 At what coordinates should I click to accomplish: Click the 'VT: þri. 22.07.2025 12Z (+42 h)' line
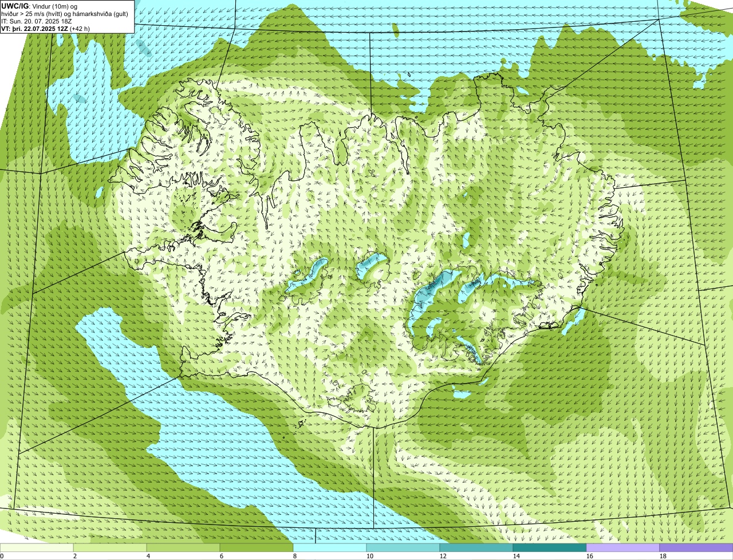(x=46, y=28)
